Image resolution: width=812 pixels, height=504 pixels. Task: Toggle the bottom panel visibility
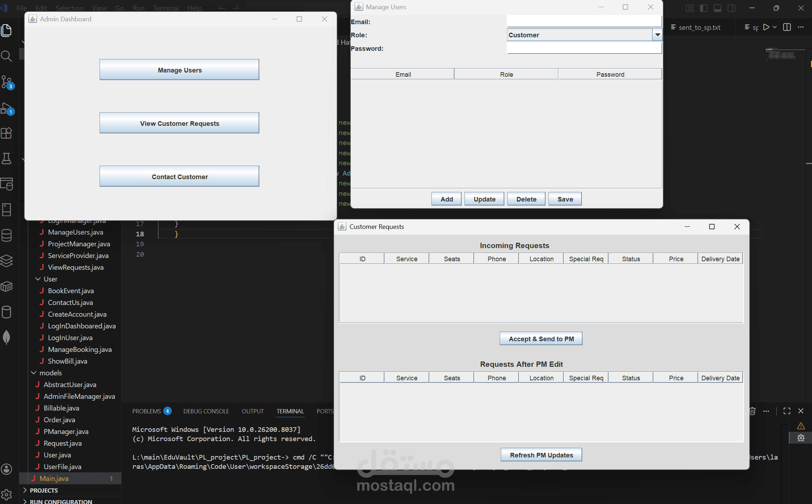(718, 8)
